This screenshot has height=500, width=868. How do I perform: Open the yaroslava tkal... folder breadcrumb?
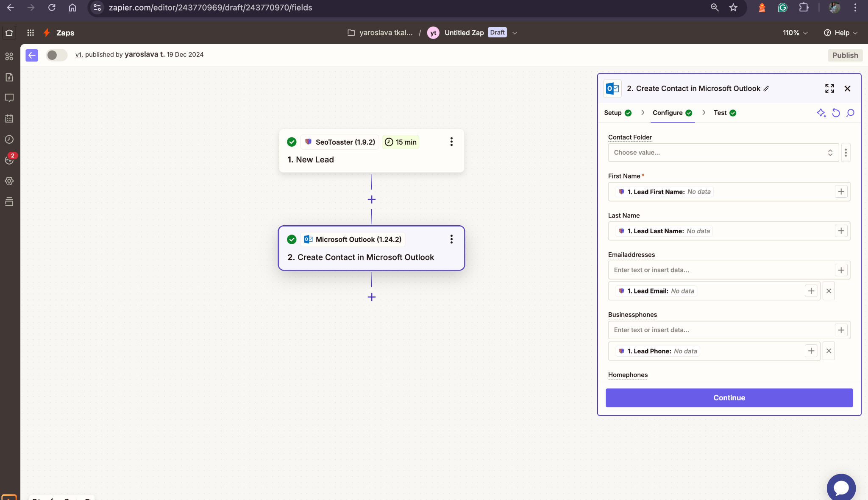tap(380, 33)
